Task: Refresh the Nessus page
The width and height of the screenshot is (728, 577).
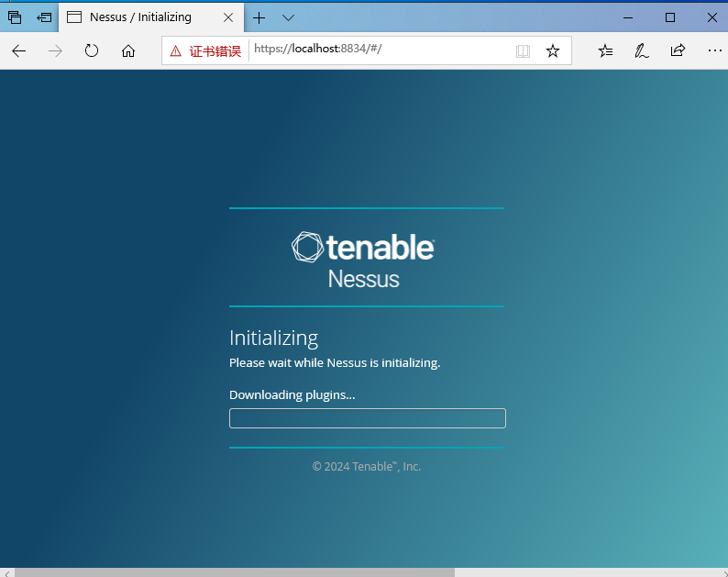Action: tap(92, 50)
